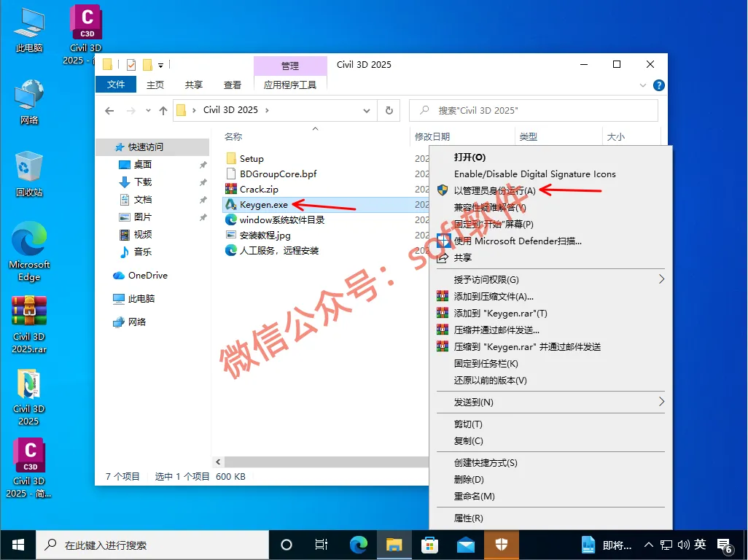Open 下载 in quick access sidebar
Image resolution: width=748 pixels, height=560 pixels.
point(142,182)
